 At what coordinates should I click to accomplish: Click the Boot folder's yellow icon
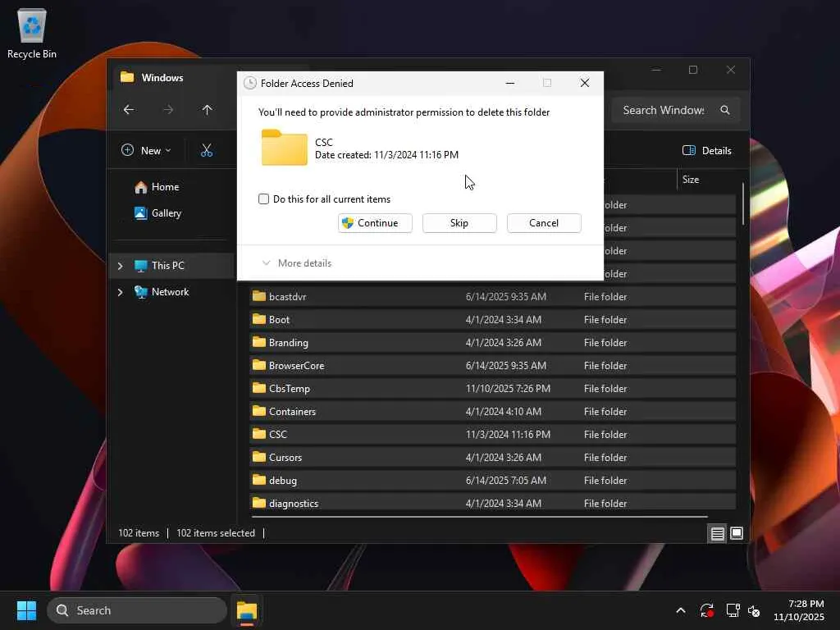click(259, 319)
